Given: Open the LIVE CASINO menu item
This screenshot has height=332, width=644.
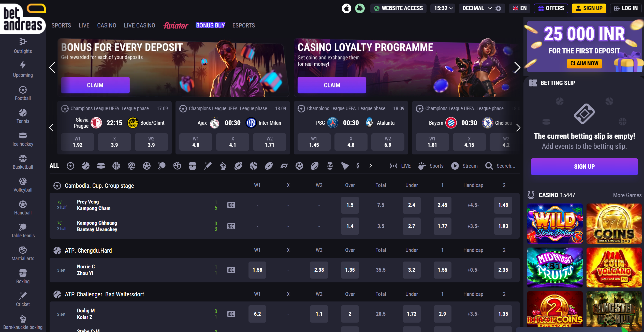Looking at the screenshot, I should pyautogui.click(x=139, y=25).
